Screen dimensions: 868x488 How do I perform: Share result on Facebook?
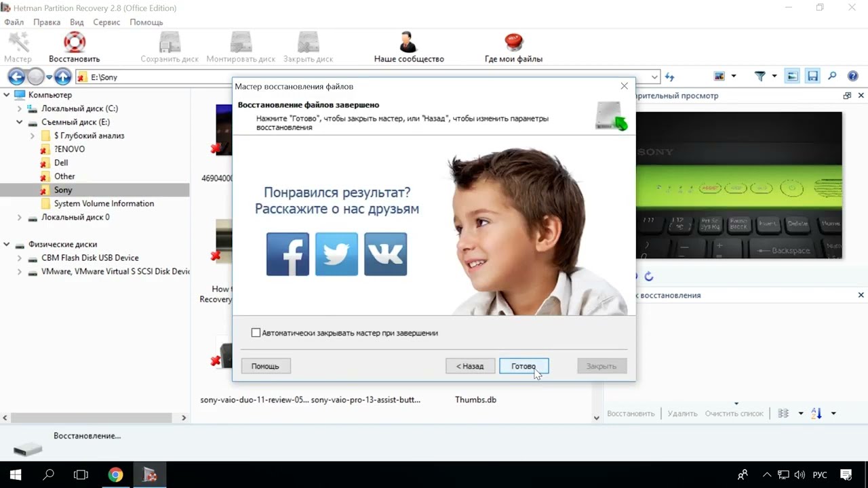click(288, 254)
